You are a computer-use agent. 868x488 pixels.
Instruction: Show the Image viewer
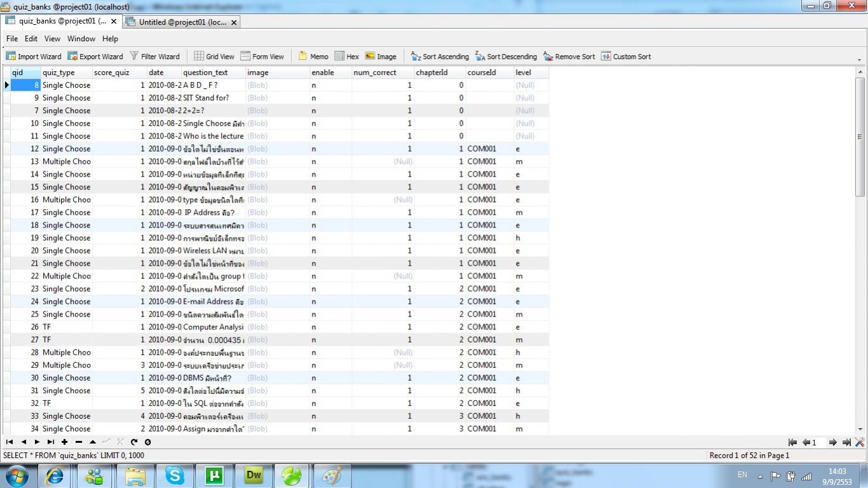(x=381, y=57)
